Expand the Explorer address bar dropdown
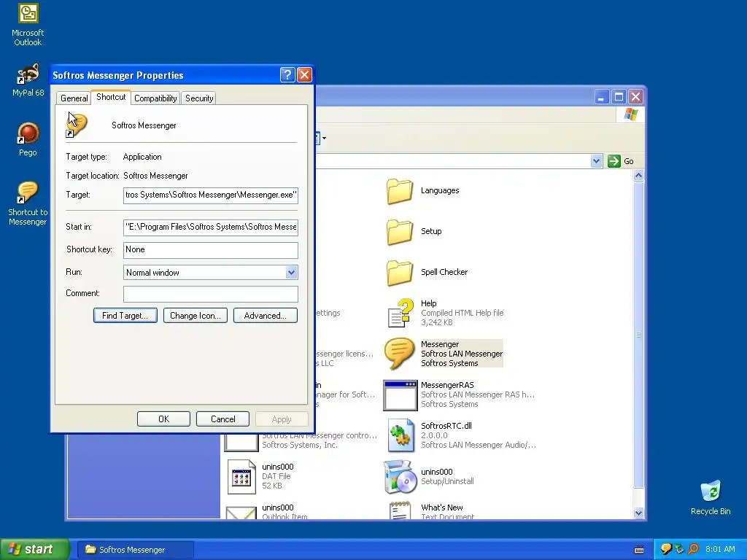This screenshot has width=747, height=560. 597,161
